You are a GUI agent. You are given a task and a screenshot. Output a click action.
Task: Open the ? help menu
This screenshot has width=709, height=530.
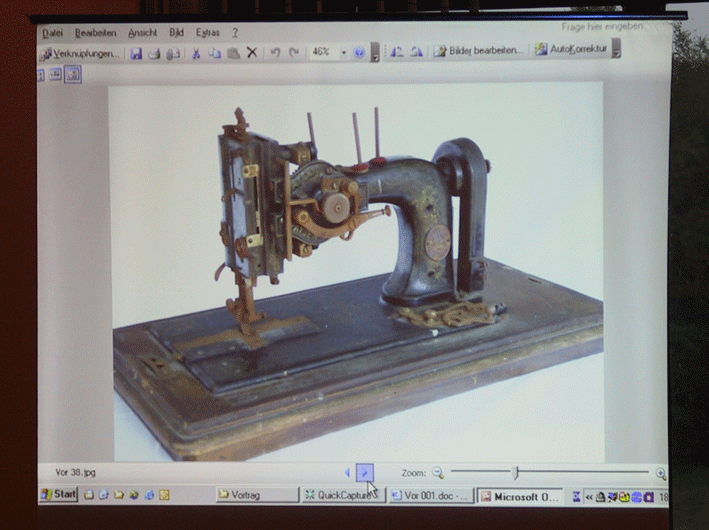[235, 33]
